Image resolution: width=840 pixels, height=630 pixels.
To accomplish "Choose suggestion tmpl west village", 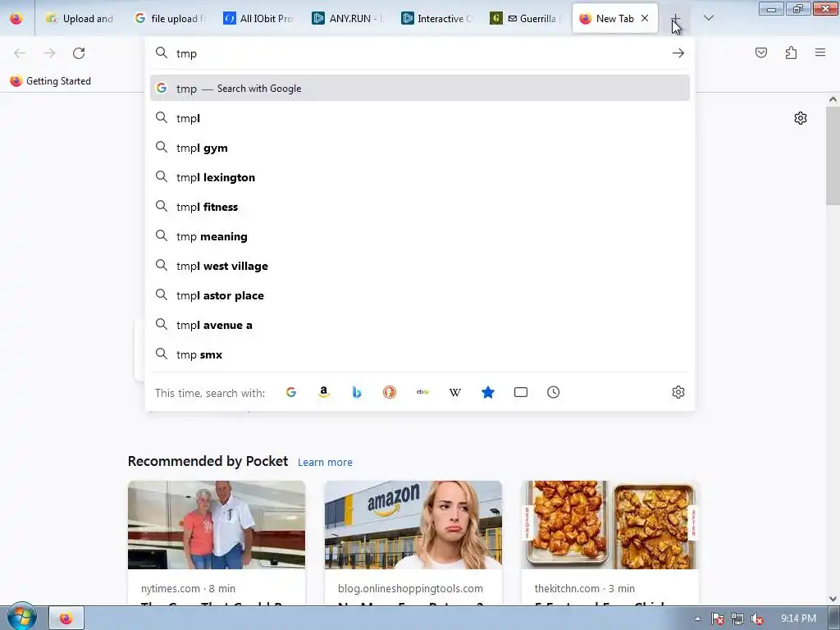I will pos(419,266).
